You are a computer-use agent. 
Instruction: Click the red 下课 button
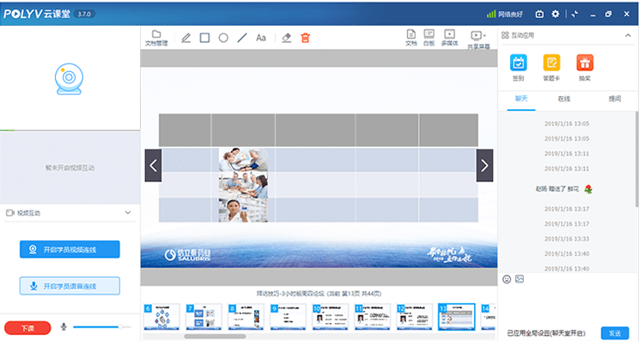click(x=27, y=327)
